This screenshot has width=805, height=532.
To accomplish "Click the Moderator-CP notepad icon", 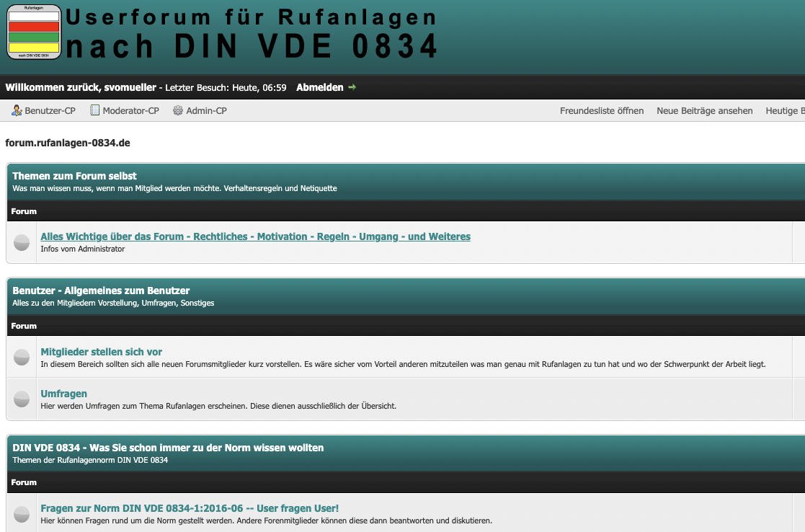I will click(94, 110).
